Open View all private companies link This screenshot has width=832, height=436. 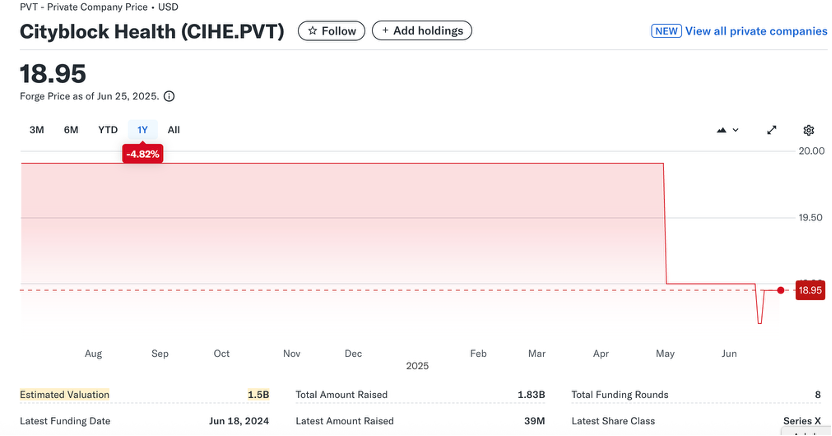pyautogui.click(x=756, y=31)
